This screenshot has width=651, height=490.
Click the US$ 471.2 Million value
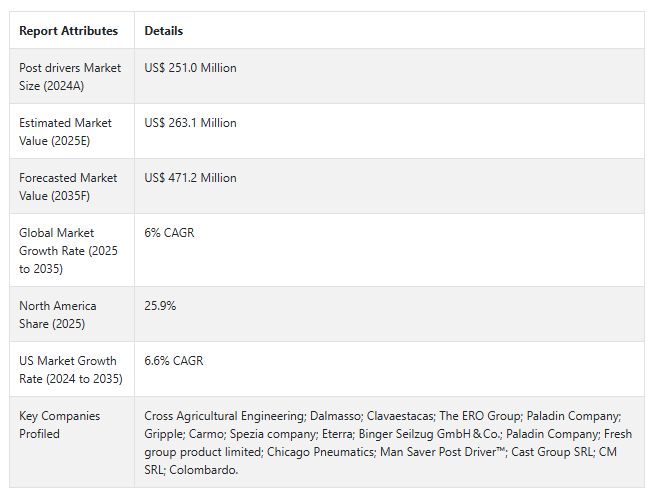coord(190,178)
